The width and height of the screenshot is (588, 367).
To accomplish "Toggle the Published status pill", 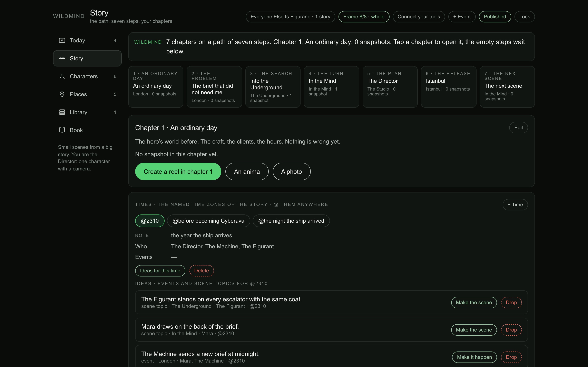I will (x=495, y=17).
